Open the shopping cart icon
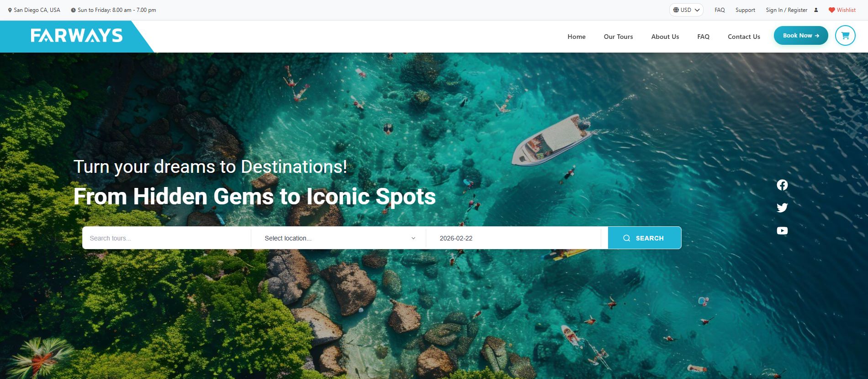The image size is (868, 379). click(845, 36)
